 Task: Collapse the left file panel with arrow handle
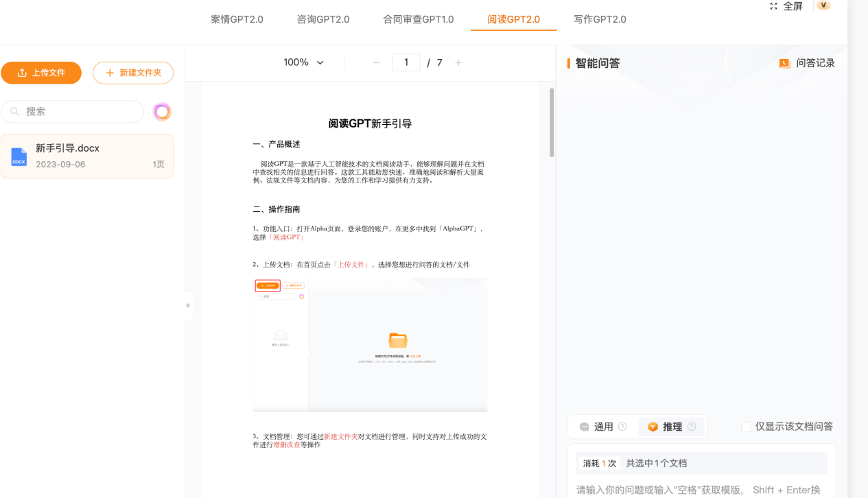click(x=188, y=305)
